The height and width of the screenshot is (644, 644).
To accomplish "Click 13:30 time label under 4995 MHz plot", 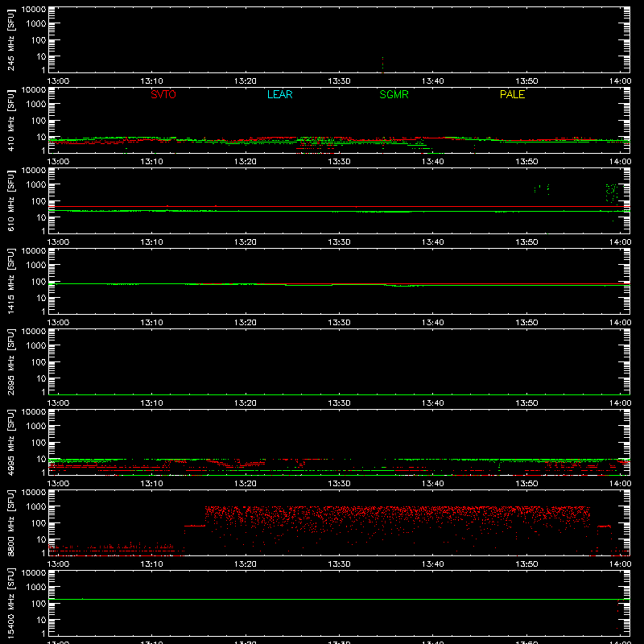I will pos(339,484).
